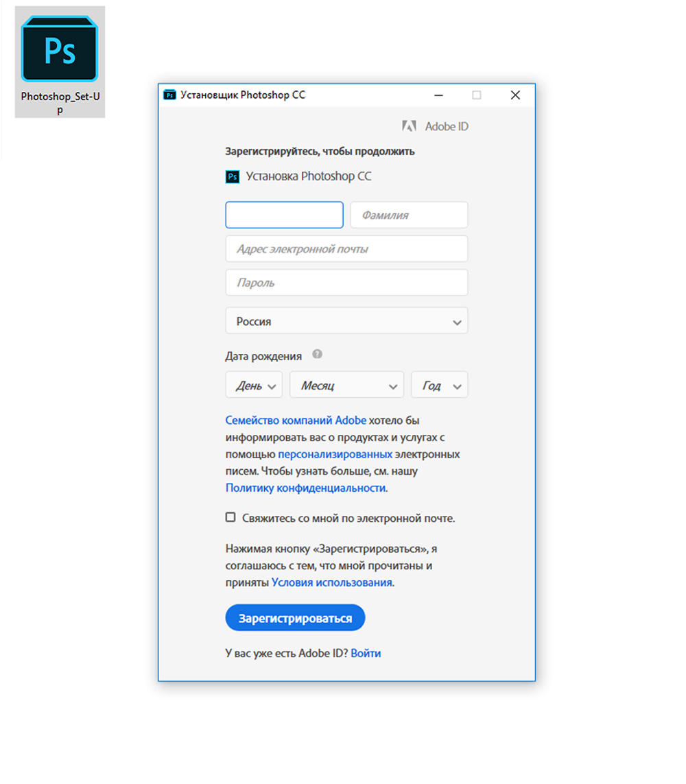
Task: Click the Фамилия input field
Action: click(409, 215)
